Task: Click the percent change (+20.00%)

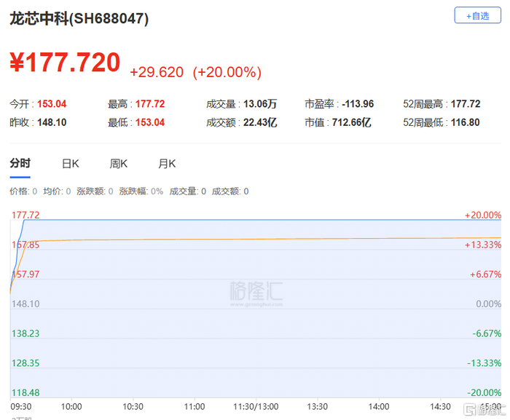Action: [x=227, y=72]
